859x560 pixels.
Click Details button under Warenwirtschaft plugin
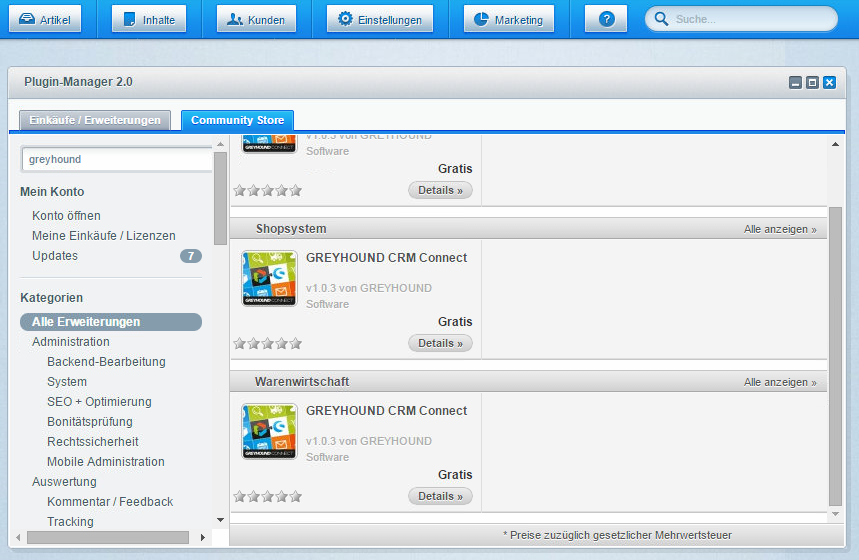(440, 496)
